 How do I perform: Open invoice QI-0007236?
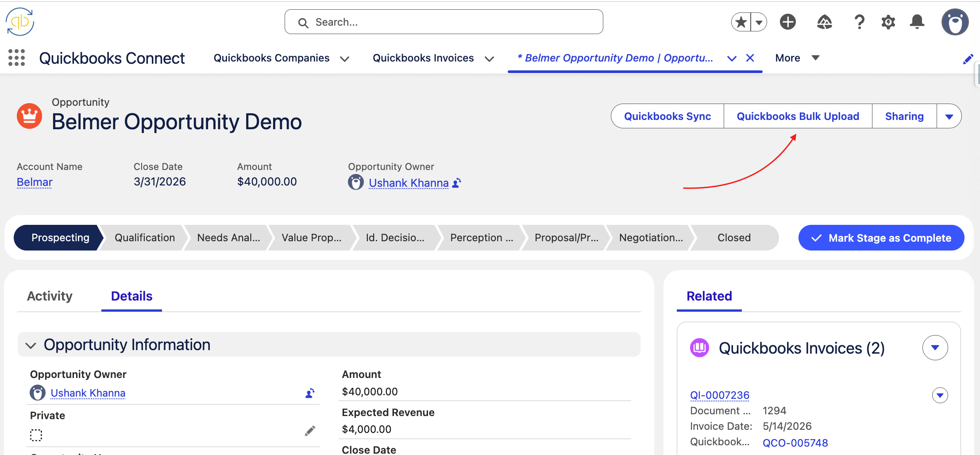(720, 395)
